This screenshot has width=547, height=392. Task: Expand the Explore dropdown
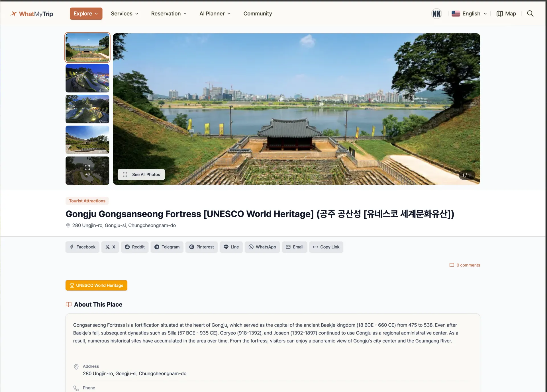tap(86, 14)
